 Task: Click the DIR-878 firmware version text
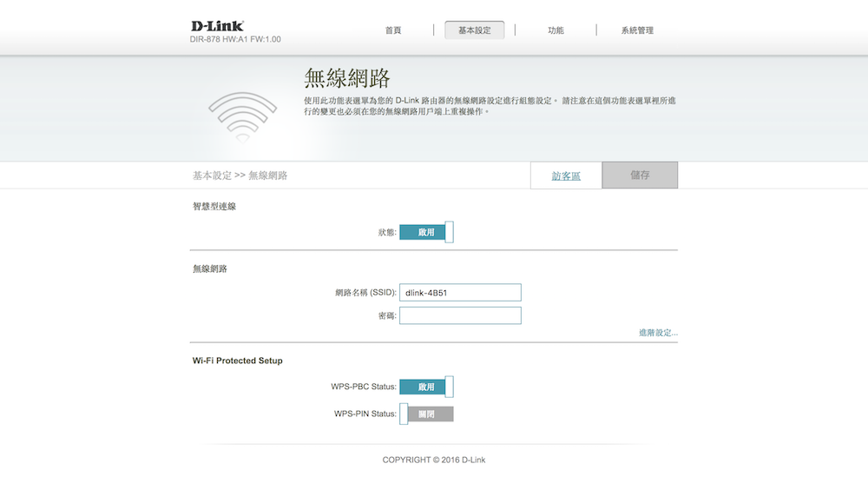point(235,40)
